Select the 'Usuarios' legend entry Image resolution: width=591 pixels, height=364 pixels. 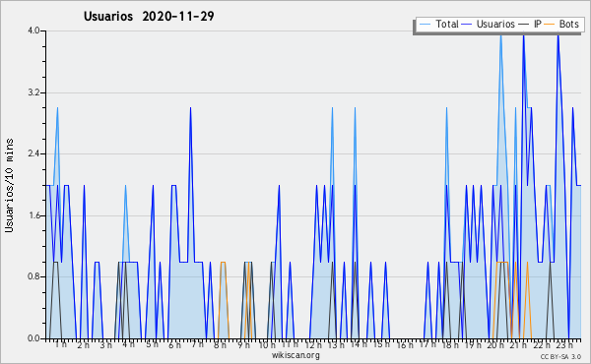(495, 24)
